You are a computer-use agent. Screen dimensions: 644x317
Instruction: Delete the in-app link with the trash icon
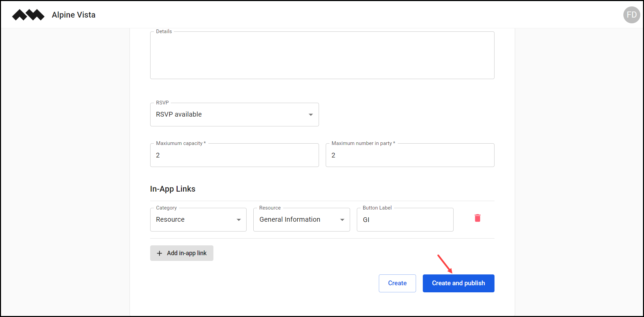point(477,218)
